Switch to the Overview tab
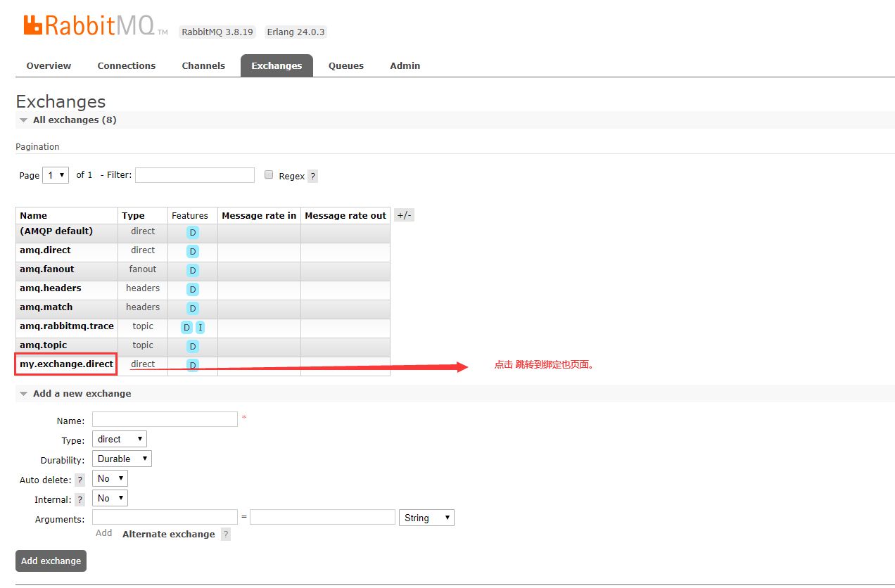 49,65
